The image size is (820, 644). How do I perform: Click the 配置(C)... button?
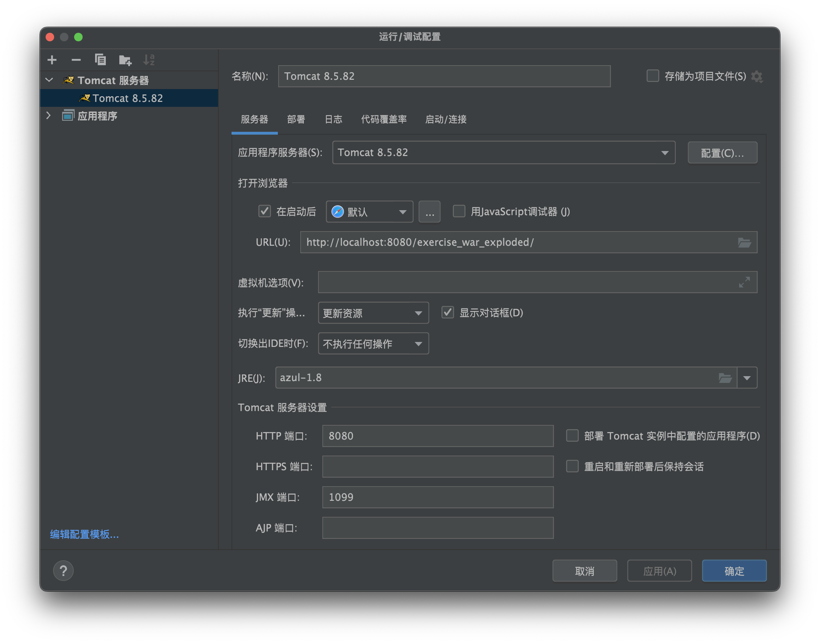pos(722,153)
